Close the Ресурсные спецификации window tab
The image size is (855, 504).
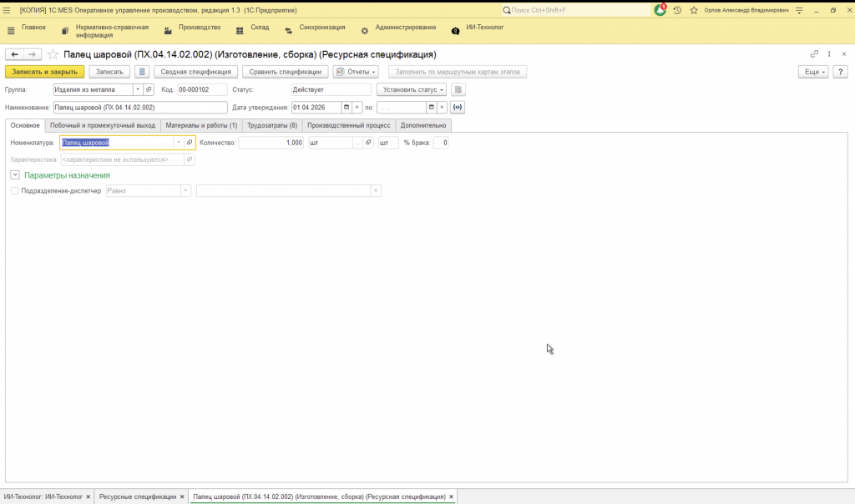(x=182, y=497)
